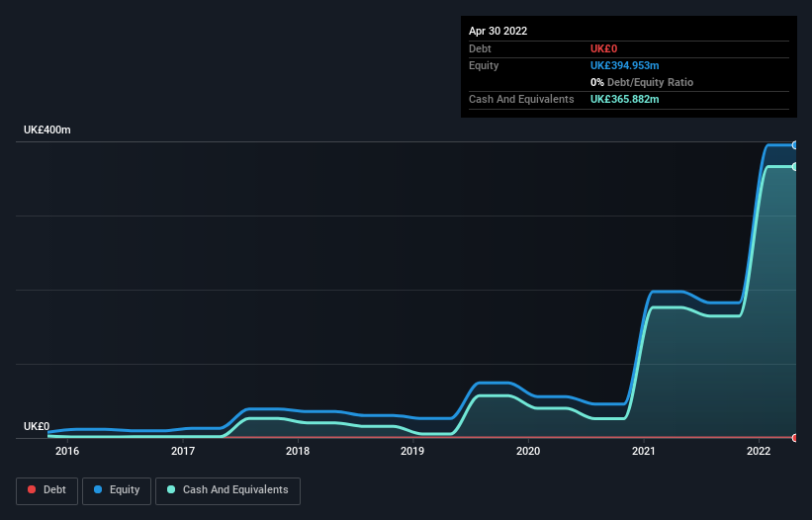The width and height of the screenshot is (812, 520).
Task: Click the Debt row label in tooltip
Action: pos(480,48)
